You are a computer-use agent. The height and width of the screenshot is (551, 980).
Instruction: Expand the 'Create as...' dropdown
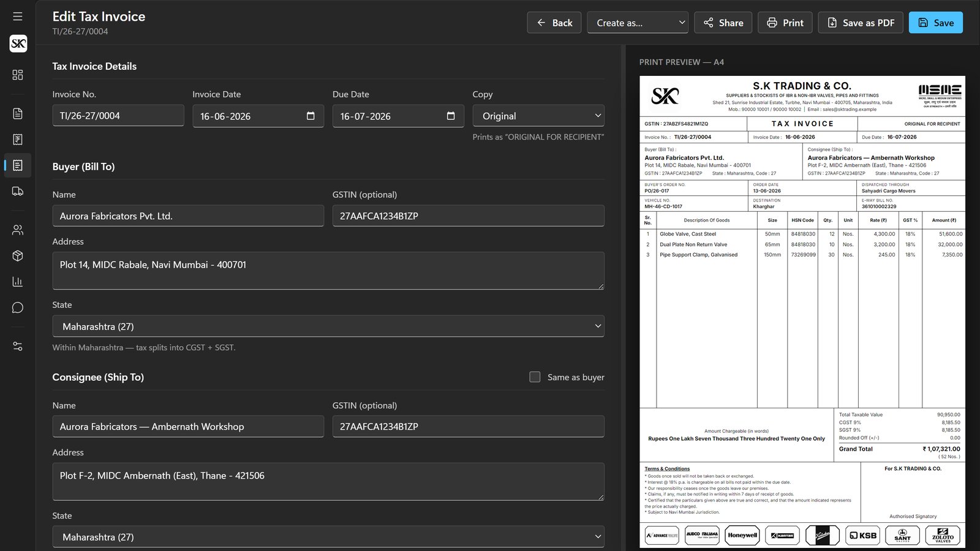tap(638, 23)
